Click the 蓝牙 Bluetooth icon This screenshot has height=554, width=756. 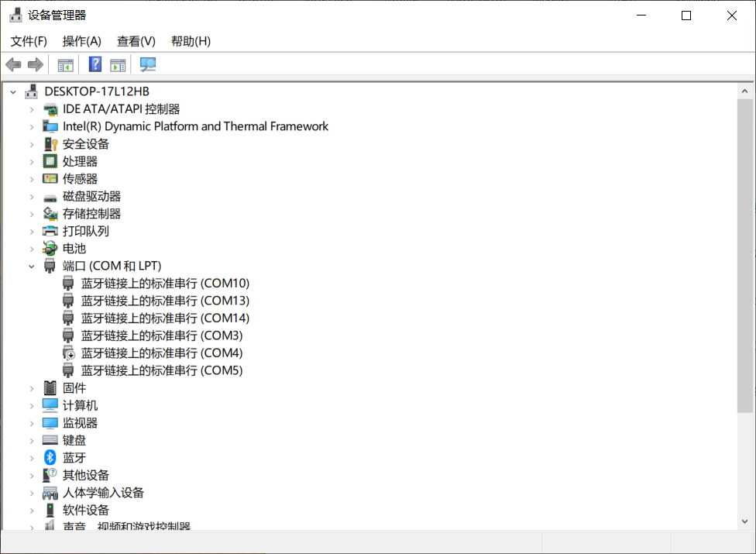point(50,457)
